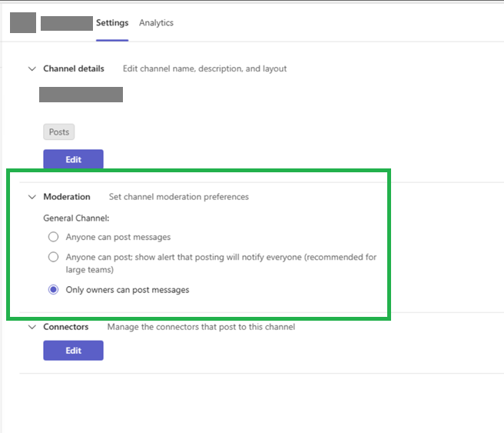Click the greyed team avatar in header
The width and height of the screenshot is (504, 433).
tap(23, 22)
